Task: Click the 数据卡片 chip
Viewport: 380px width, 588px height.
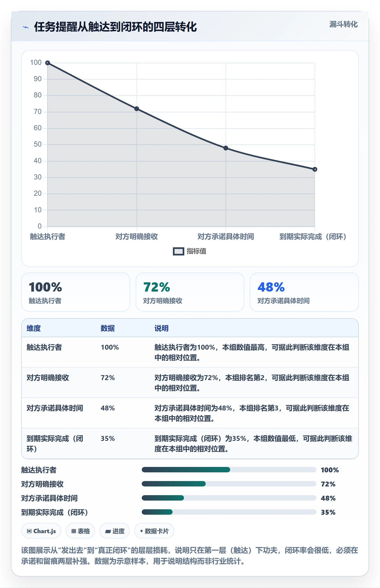Action: coord(154,531)
